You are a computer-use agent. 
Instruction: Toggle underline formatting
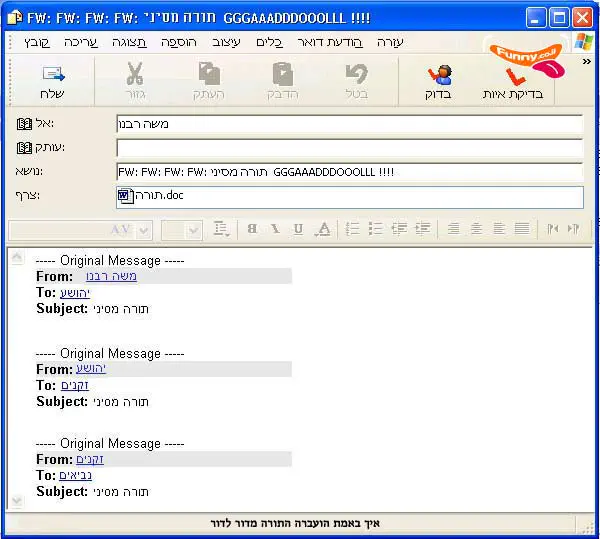point(298,229)
